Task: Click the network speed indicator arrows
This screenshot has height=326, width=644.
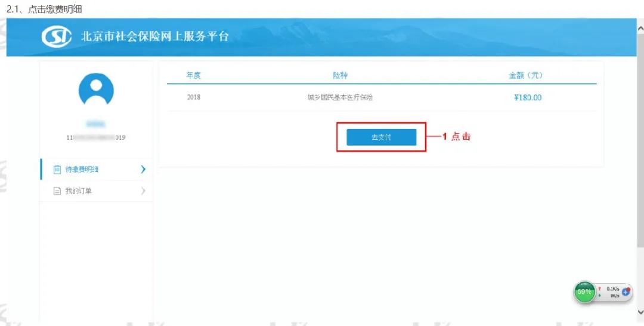Action: tap(600, 292)
